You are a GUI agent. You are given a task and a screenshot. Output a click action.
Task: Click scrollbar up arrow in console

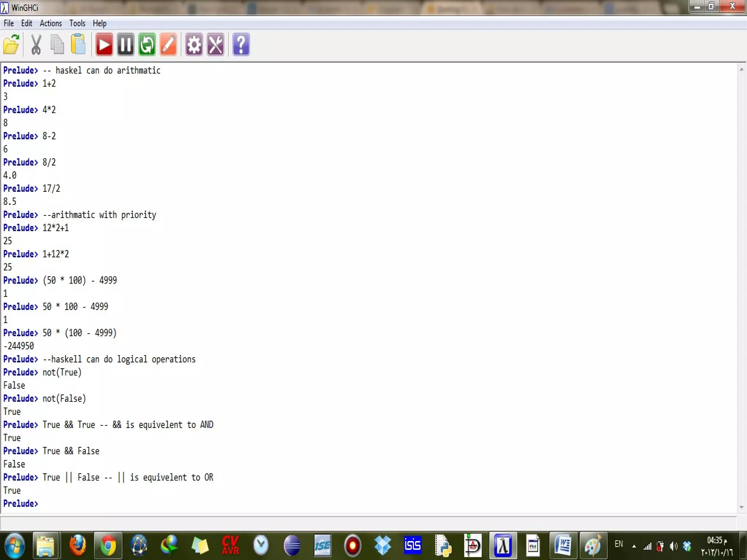[x=741, y=69]
